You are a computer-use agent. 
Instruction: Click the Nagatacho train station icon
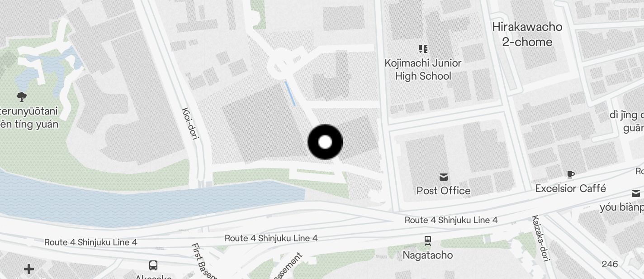click(428, 241)
